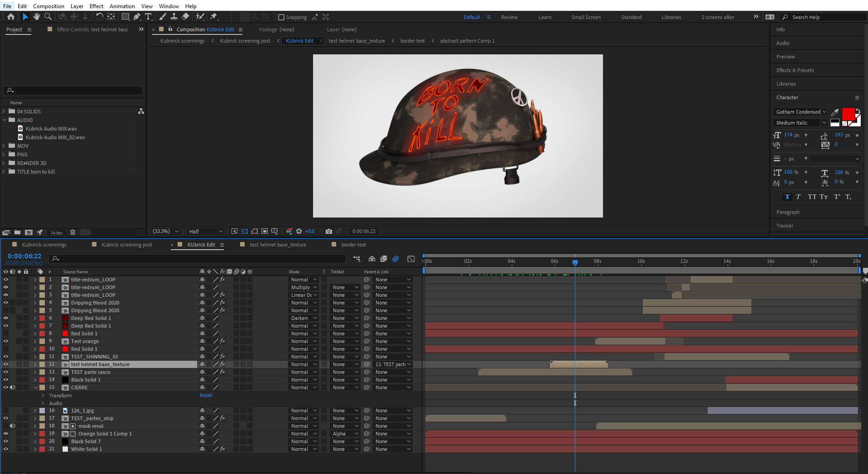Expand the AUDIO folder in Project

pyautogui.click(x=5, y=120)
